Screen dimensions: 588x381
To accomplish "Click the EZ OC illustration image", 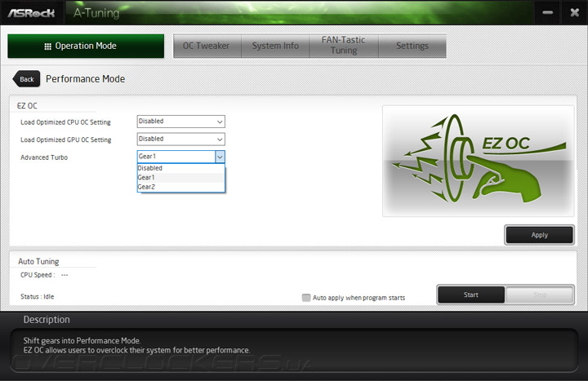I will [x=478, y=161].
